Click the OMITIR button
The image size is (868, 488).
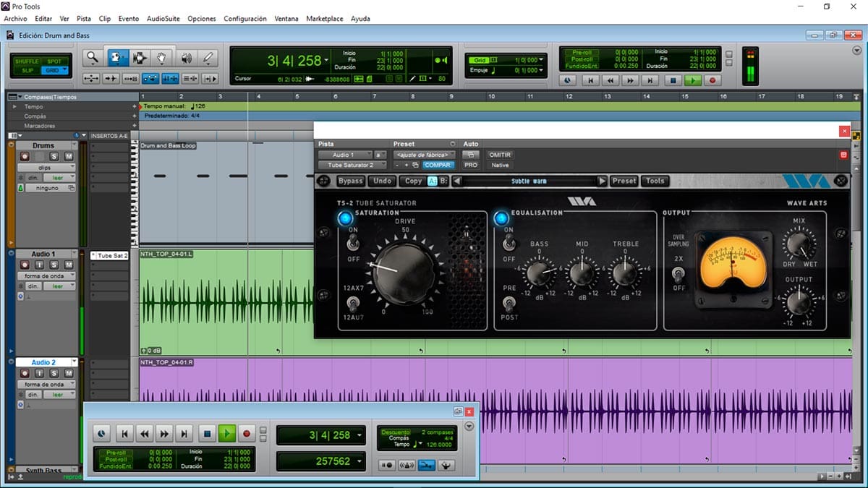pyautogui.click(x=500, y=155)
